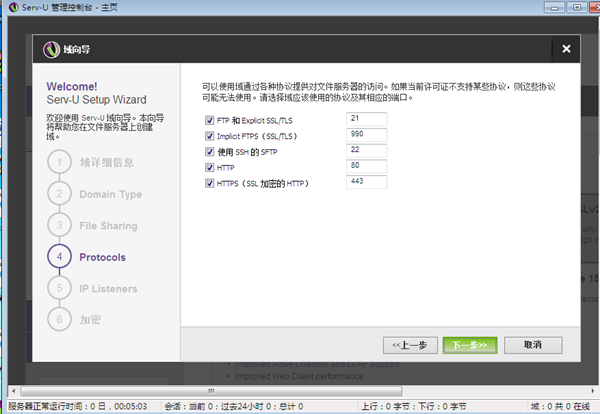Click the upload/download bytes status entry
The height and width of the screenshot is (414, 600).
(x=414, y=406)
